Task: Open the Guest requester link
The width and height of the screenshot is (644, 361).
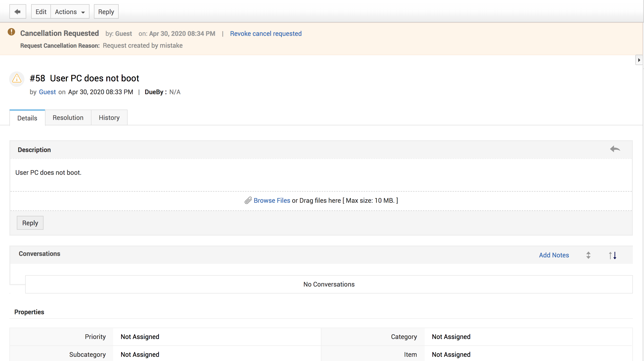Action: pyautogui.click(x=47, y=92)
